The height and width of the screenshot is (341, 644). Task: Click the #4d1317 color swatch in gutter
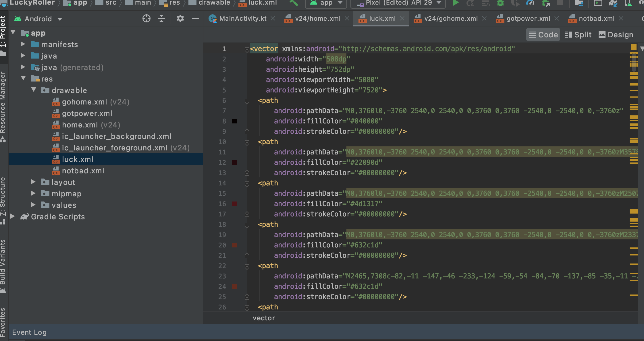tap(234, 204)
